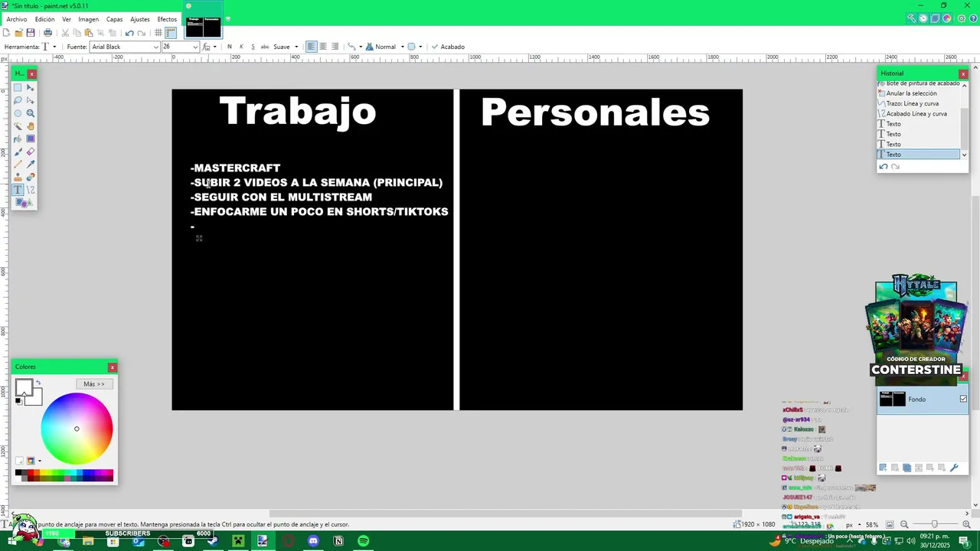
Task: Open layer properties wrench icon
Action: pyautogui.click(x=954, y=468)
